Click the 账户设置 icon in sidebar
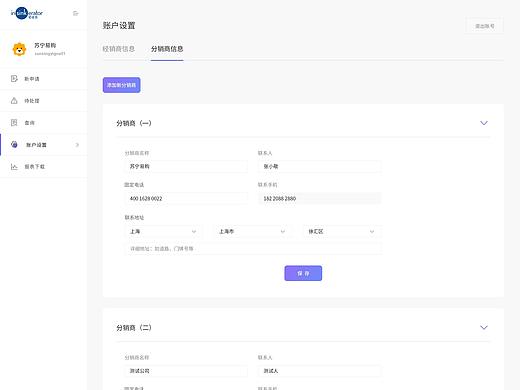Image resolution: width=520 pixels, height=390 pixels. pos(14,144)
